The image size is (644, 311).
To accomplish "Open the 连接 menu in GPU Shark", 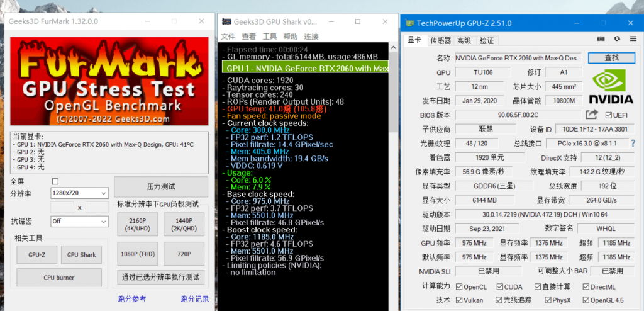I will click(x=311, y=37).
